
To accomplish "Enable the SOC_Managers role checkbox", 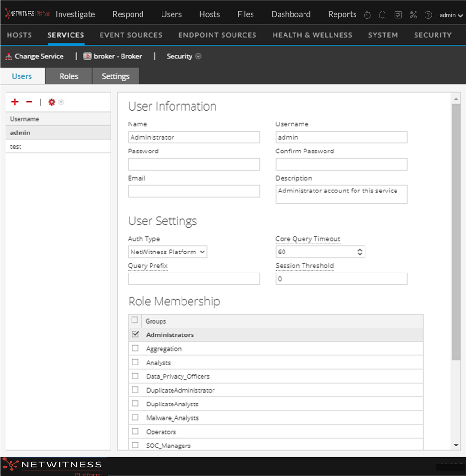I will coord(135,446).
